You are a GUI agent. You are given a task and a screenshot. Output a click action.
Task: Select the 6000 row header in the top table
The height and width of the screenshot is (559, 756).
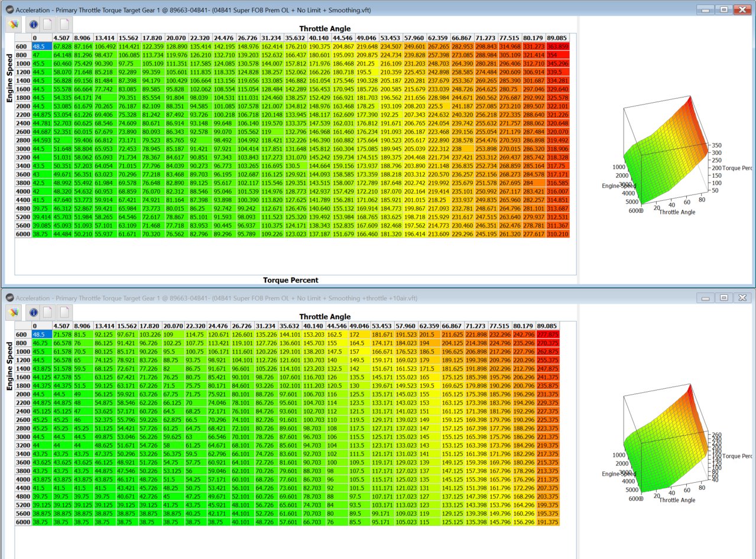[22, 235]
